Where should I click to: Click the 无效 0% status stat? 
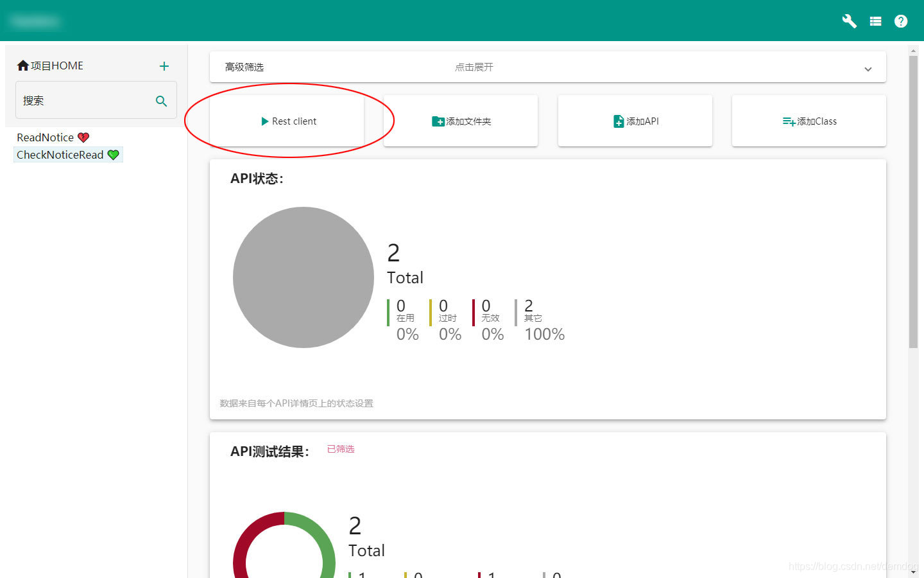point(490,320)
